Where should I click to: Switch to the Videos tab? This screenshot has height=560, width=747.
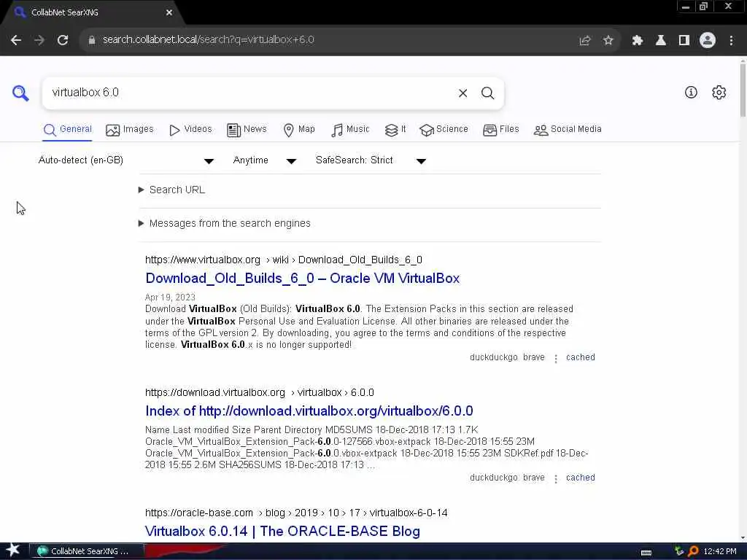(190, 130)
